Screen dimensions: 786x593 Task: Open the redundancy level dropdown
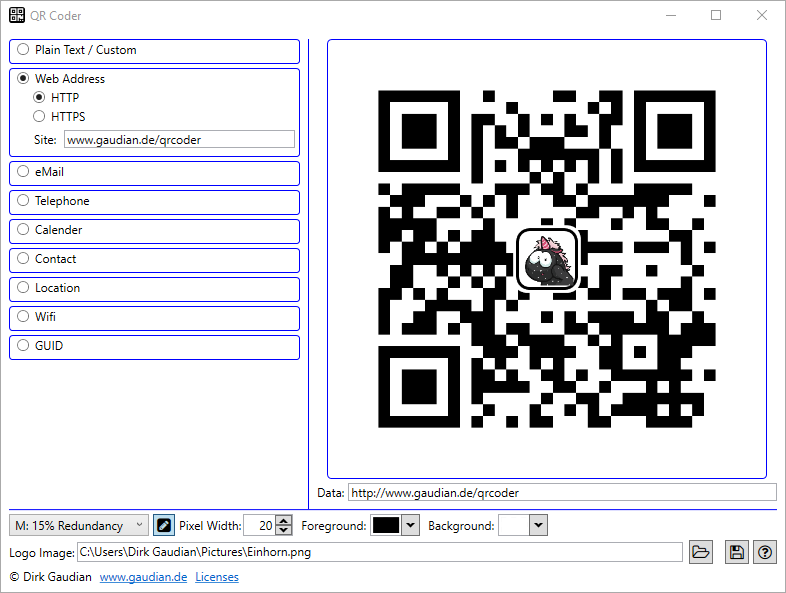pos(79,525)
